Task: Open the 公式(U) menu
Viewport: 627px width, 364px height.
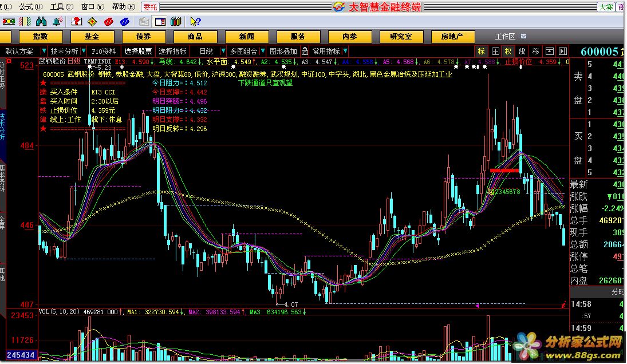Action: coord(30,7)
